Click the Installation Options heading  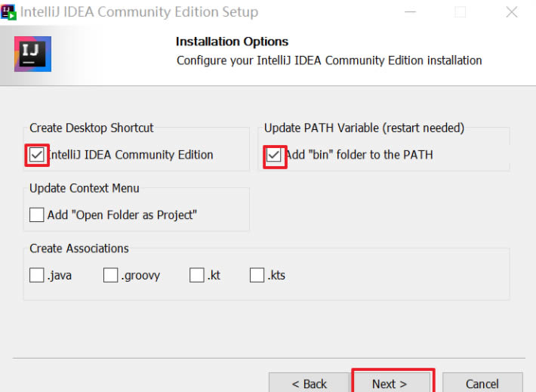[232, 42]
